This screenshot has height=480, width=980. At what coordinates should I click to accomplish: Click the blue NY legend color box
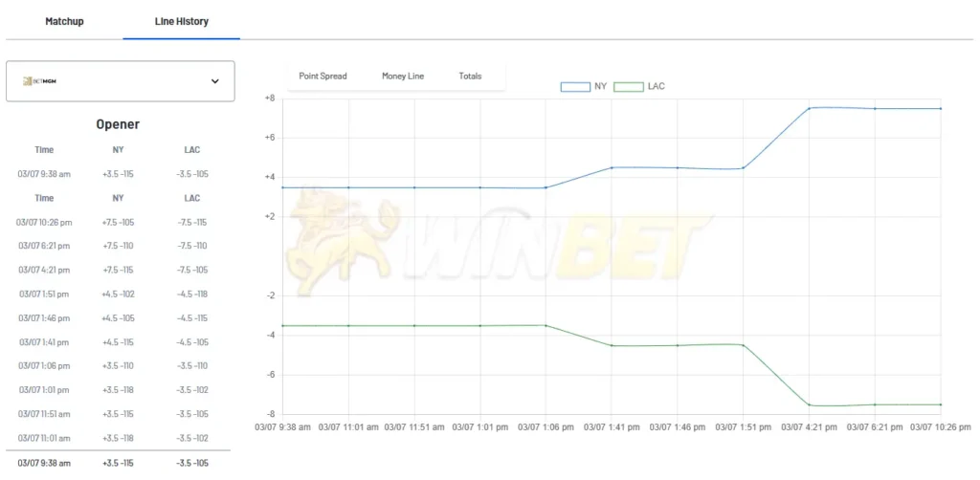pos(575,86)
